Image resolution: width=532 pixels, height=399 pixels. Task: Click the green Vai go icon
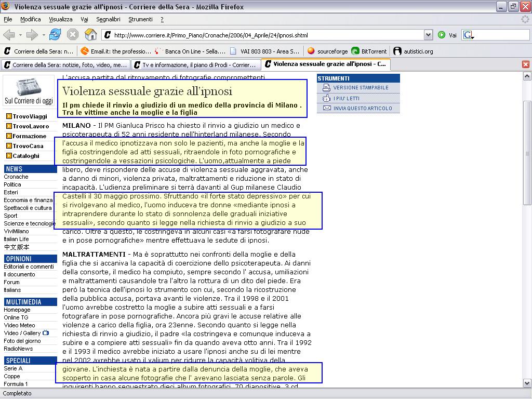point(442,35)
